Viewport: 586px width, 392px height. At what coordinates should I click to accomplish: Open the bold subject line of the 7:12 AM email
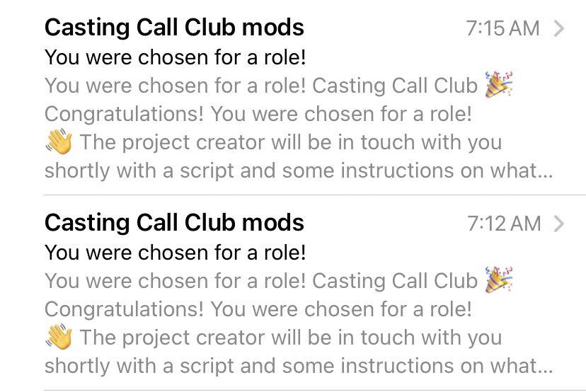coord(175,252)
